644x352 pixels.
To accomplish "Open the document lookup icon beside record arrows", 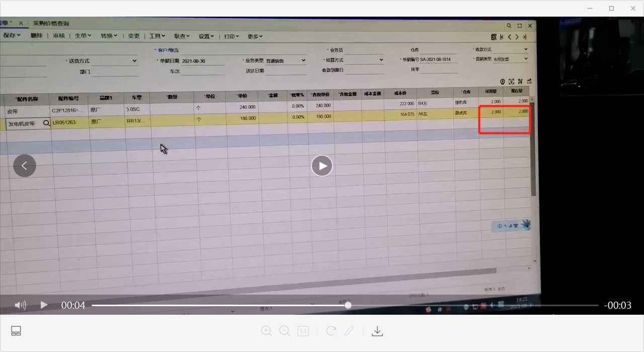I will 494,37.
